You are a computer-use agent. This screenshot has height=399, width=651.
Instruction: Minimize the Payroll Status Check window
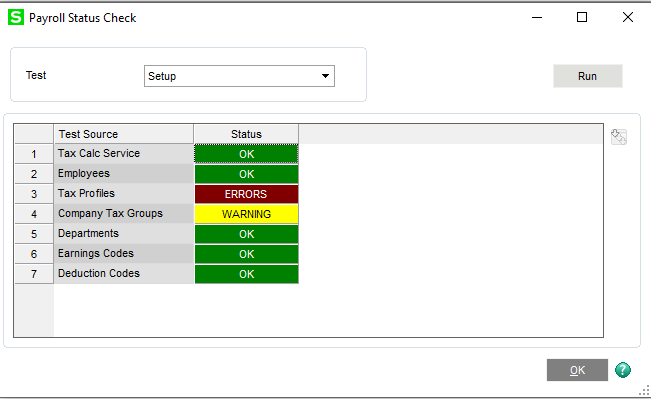point(537,17)
